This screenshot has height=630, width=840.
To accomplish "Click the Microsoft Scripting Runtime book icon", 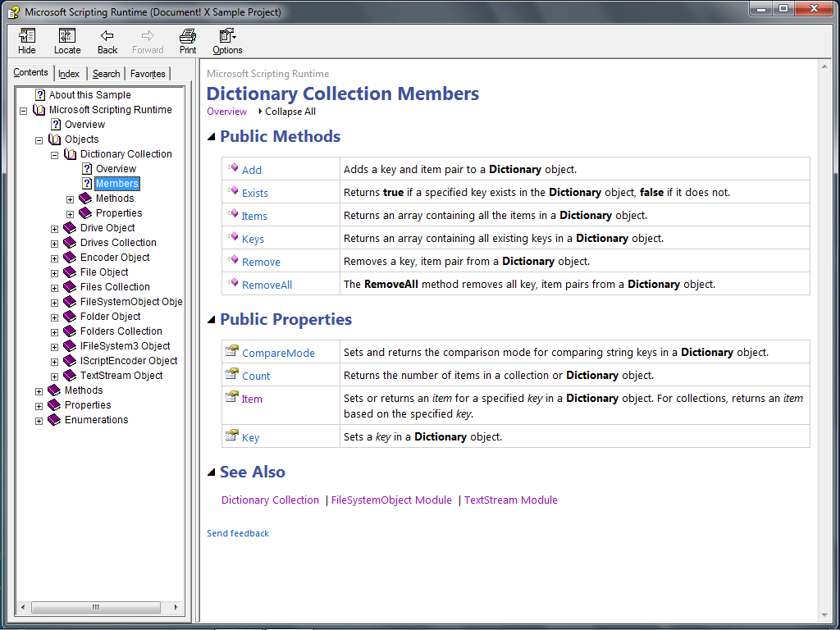I will (x=39, y=110).
